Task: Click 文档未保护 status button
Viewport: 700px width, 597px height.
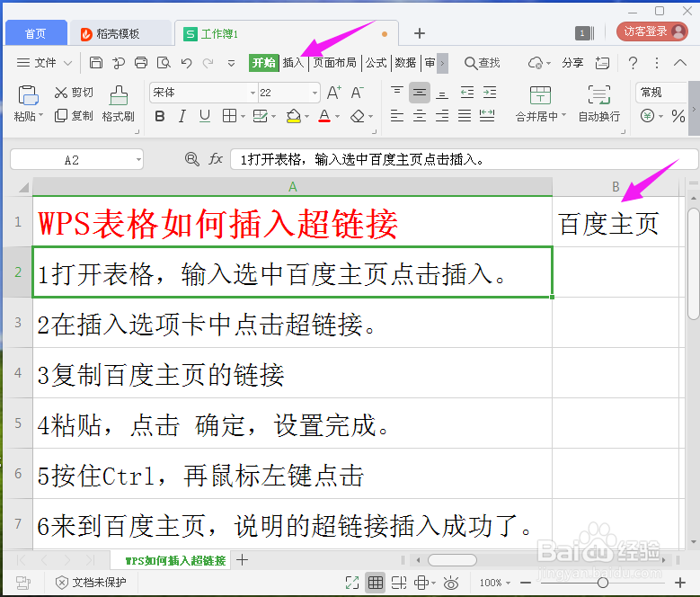Action: [91, 583]
